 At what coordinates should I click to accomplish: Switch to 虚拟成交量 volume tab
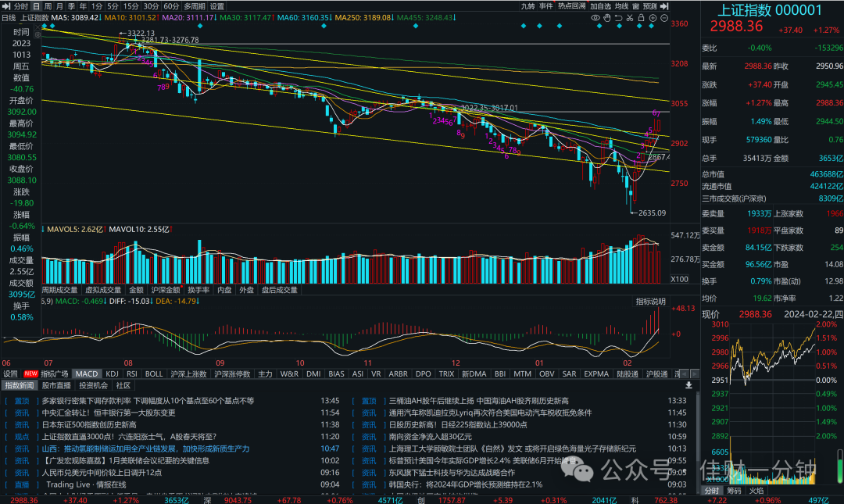(103, 290)
